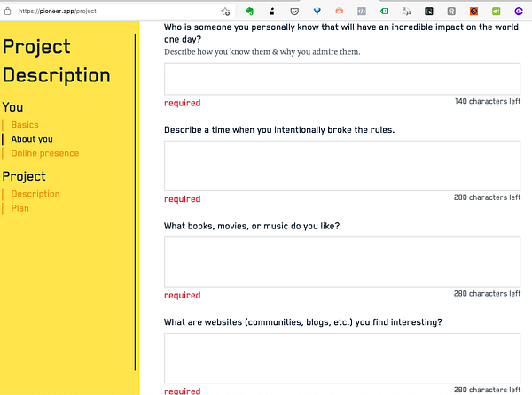Open the Evernote elephant extension
The height and width of the screenshot is (395, 532).
250,12
